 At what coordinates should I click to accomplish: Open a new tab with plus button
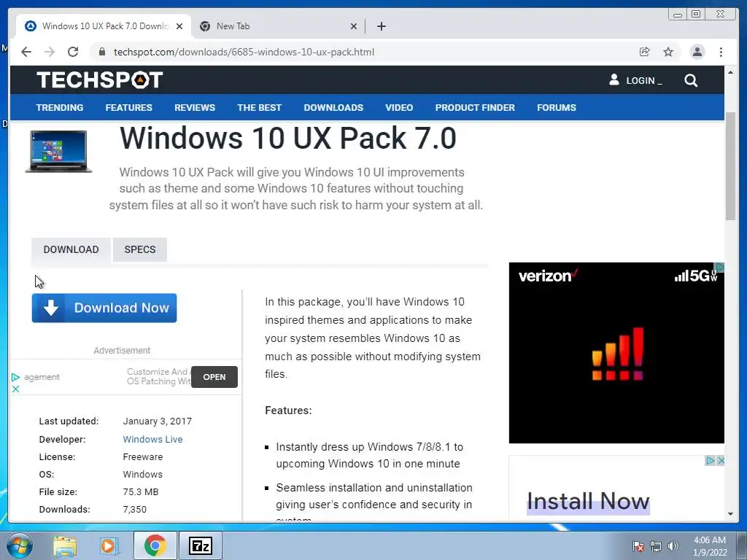(381, 26)
